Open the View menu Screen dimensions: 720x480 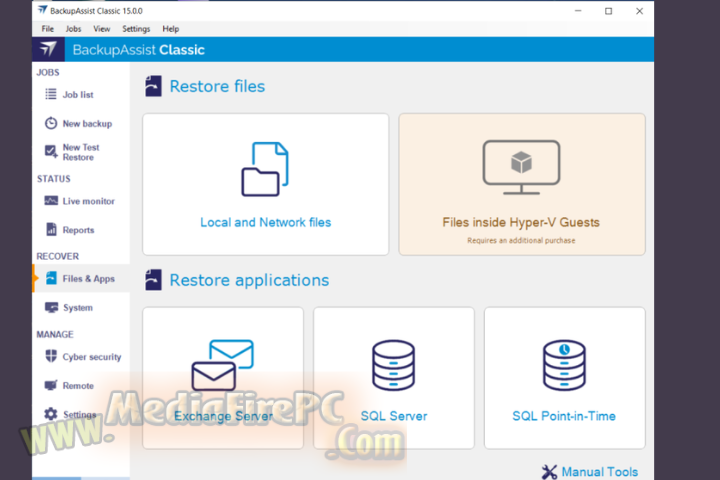click(x=101, y=29)
